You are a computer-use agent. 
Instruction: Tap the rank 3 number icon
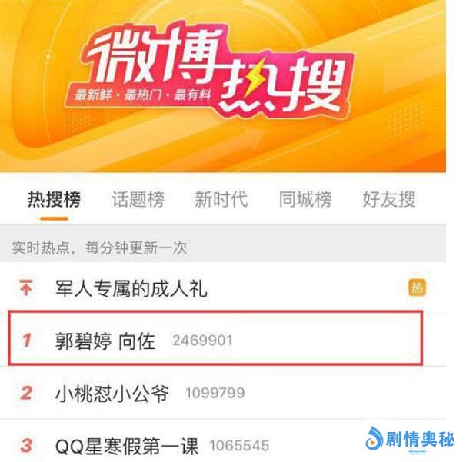[x=26, y=446]
